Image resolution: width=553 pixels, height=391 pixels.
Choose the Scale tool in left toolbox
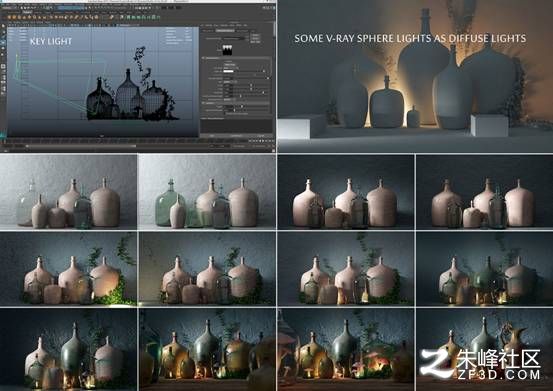(x=3, y=54)
